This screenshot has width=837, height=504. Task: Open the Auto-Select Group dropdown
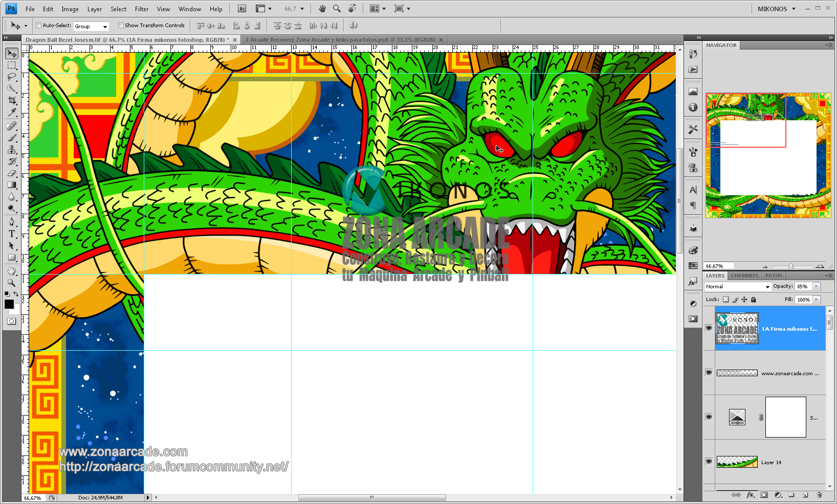[x=91, y=26]
